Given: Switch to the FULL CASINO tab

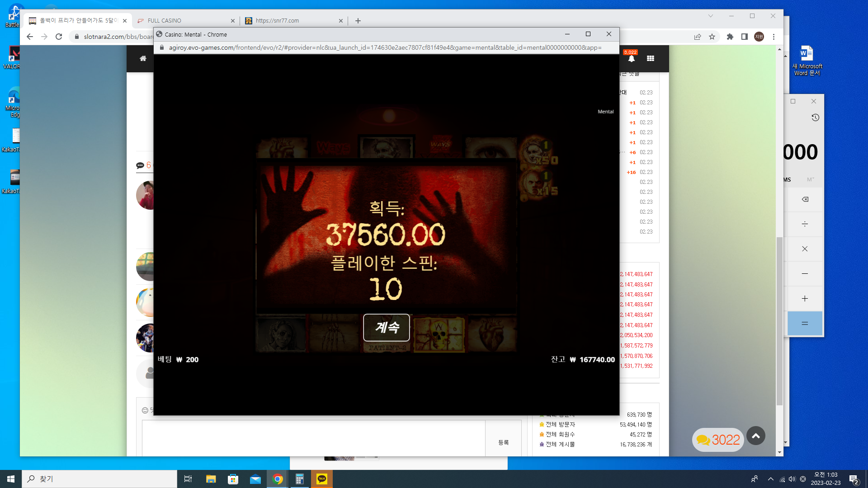Looking at the screenshot, I should [x=186, y=20].
